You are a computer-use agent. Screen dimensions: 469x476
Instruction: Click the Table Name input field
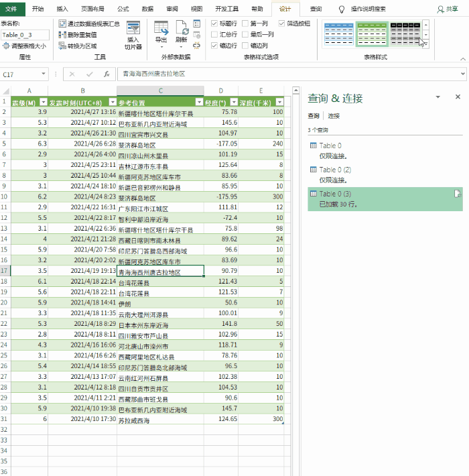click(x=25, y=35)
